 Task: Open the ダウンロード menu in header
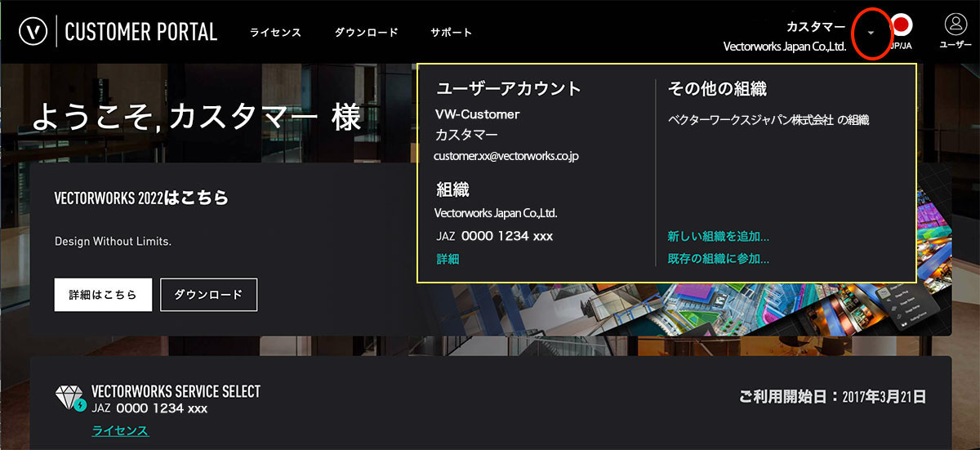(x=366, y=33)
